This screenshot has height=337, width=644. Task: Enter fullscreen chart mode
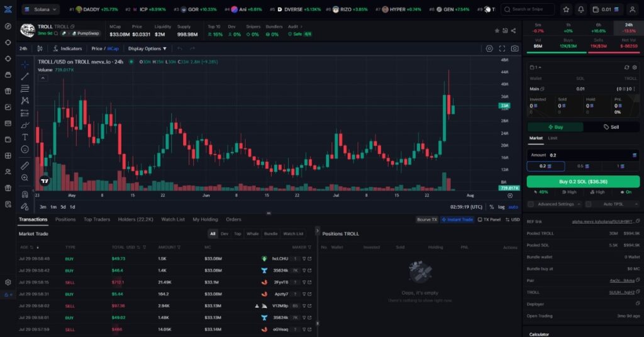pyautogui.click(x=502, y=48)
